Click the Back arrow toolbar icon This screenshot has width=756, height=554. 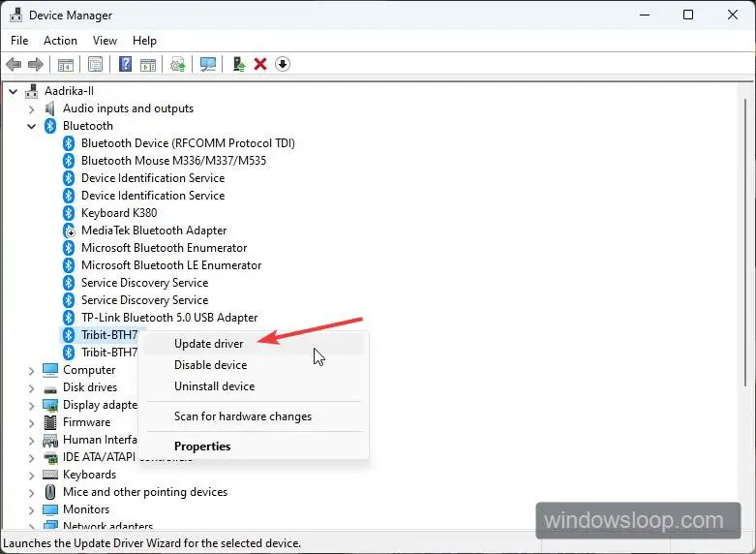14,64
